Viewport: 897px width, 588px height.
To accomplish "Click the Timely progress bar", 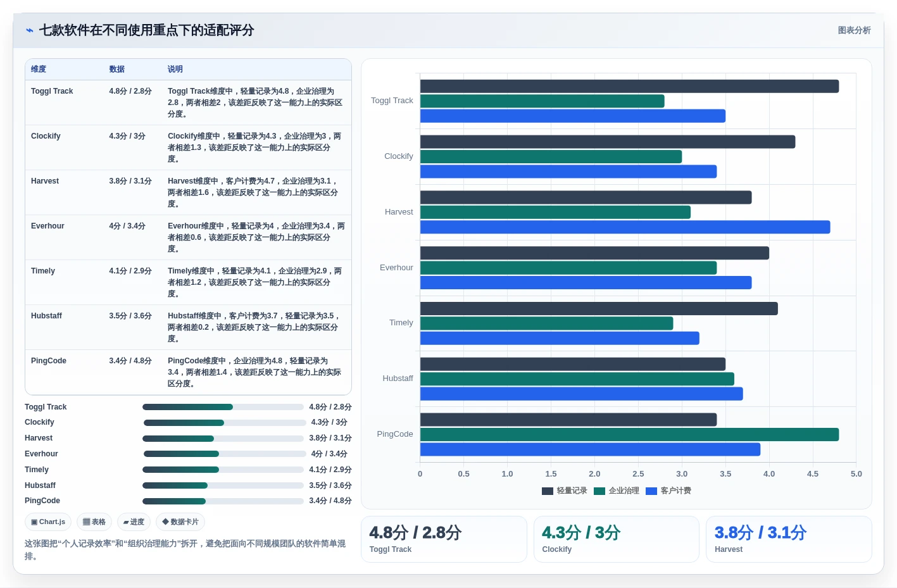I will point(223,470).
